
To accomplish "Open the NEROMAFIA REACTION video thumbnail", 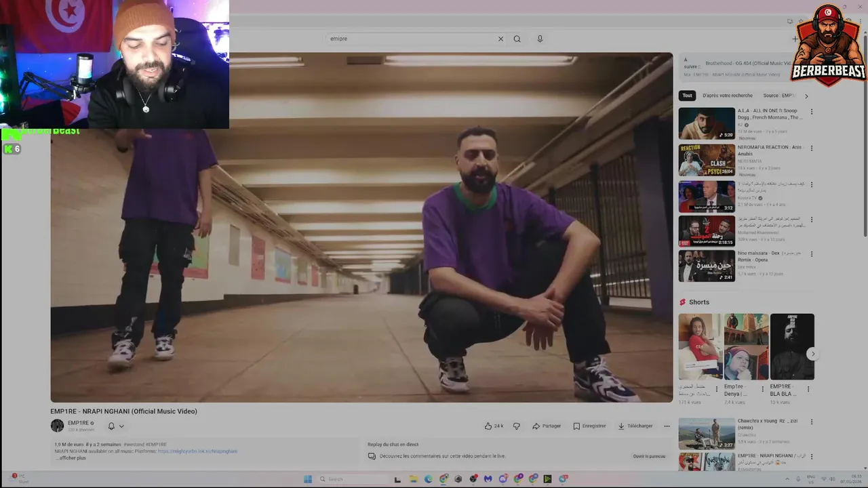I will tap(707, 160).
